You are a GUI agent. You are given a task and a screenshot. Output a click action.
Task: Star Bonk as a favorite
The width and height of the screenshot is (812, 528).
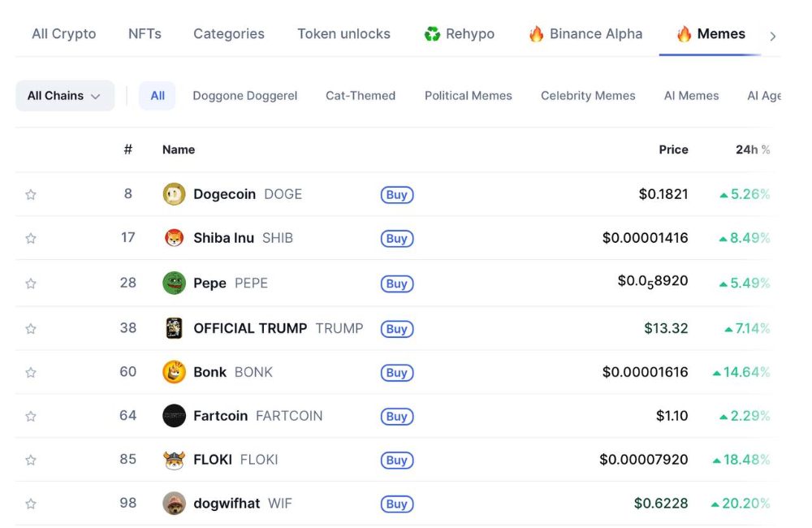point(31,372)
